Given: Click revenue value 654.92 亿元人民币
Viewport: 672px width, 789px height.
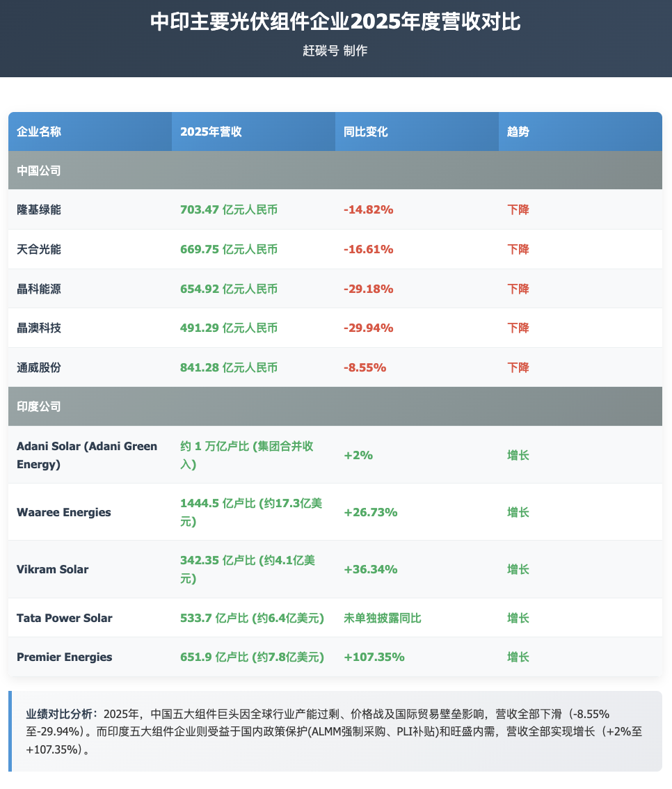Looking at the screenshot, I should [229, 289].
